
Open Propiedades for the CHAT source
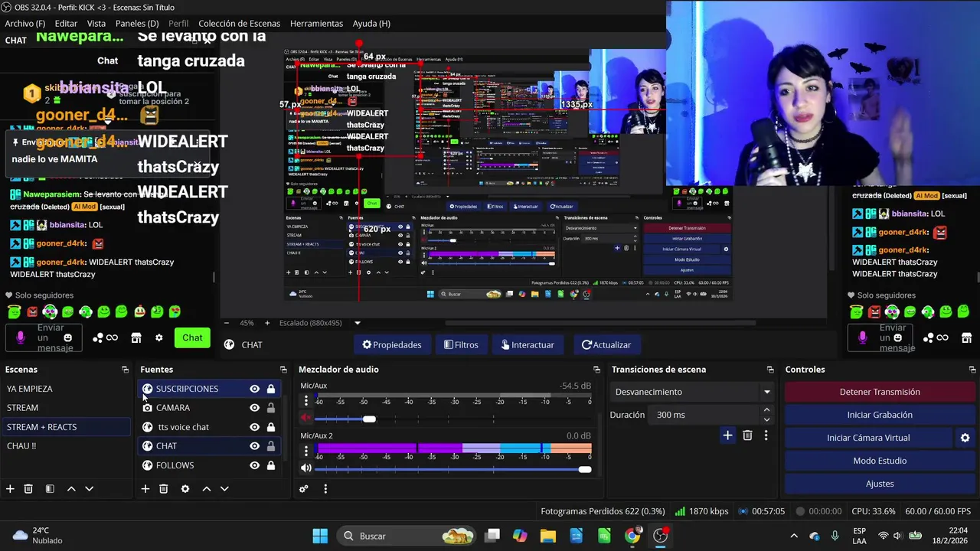pos(392,344)
